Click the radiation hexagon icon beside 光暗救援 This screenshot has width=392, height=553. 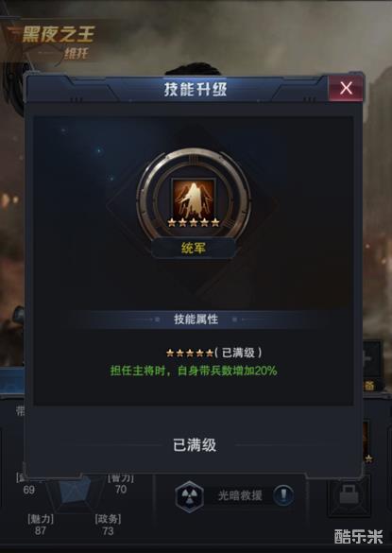click(190, 496)
